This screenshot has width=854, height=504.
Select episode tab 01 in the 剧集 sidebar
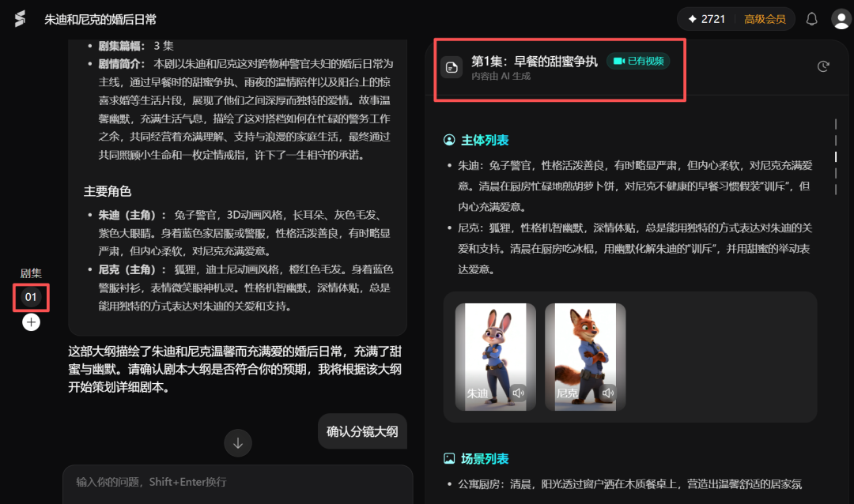pyautogui.click(x=31, y=297)
